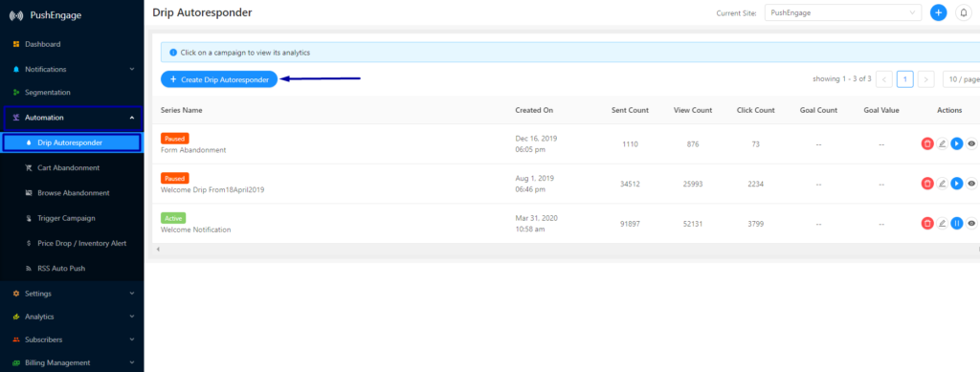The width and height of the screenshot is (980, 372).
Task: Edit Welcome Drip From18April2019 campaign
Action: point(942,184)
